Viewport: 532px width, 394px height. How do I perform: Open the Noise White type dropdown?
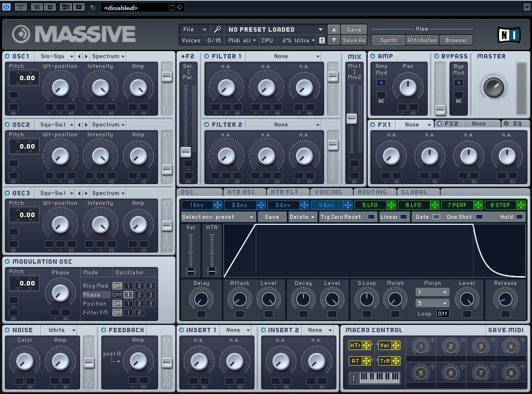59,330
